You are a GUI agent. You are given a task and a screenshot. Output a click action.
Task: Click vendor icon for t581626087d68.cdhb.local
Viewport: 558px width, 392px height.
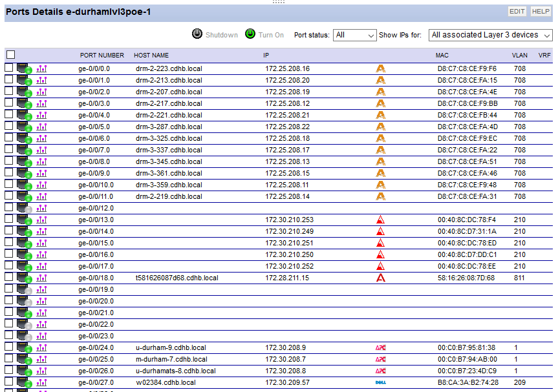[380, 278]
